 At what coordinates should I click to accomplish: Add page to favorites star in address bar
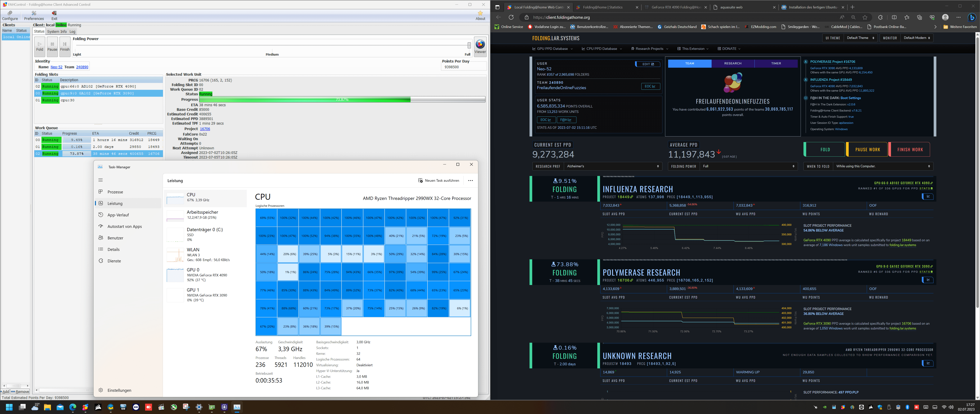point(865,17)
